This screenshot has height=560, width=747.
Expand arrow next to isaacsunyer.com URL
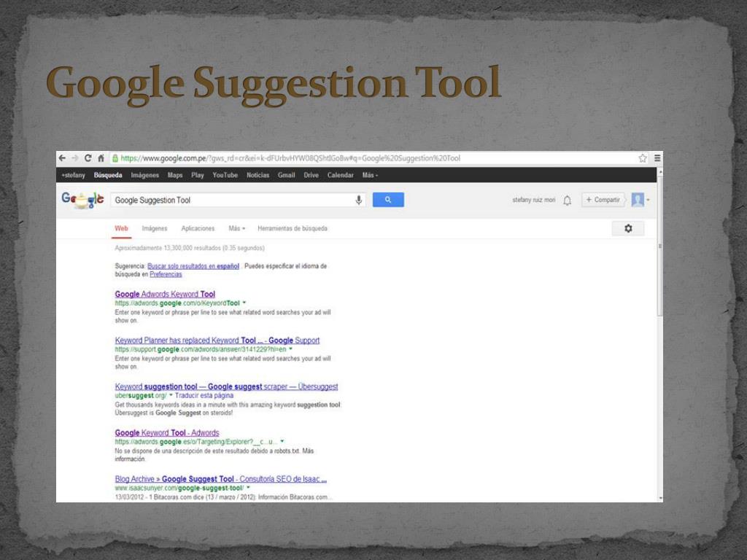tap(248, 488)
